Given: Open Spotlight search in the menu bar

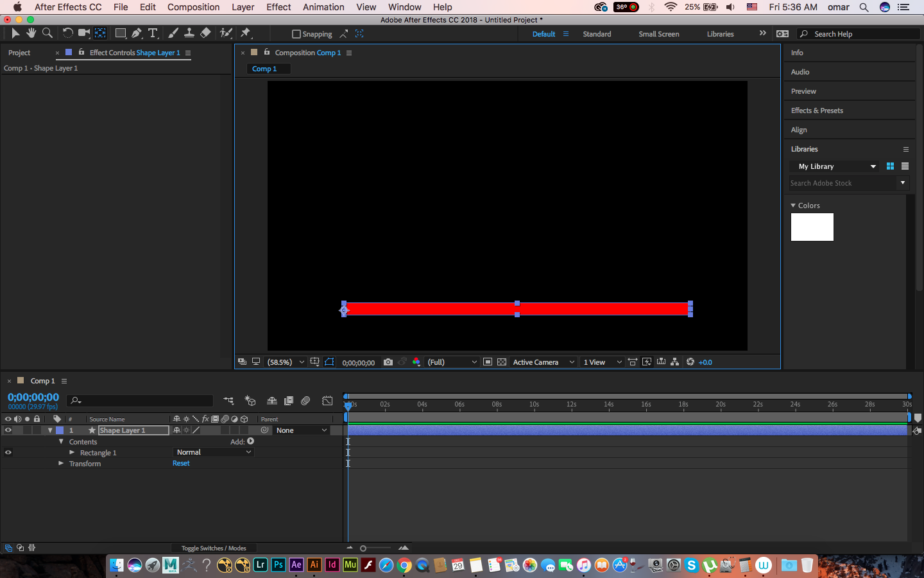Looking at the screenshot, I should click(864, 7).
